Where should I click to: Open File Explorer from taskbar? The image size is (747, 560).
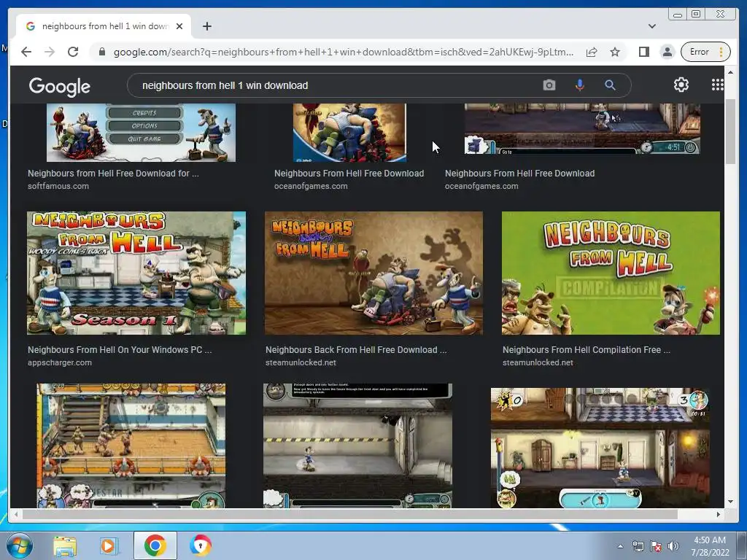pyautogui.click(x=65, y=545)
